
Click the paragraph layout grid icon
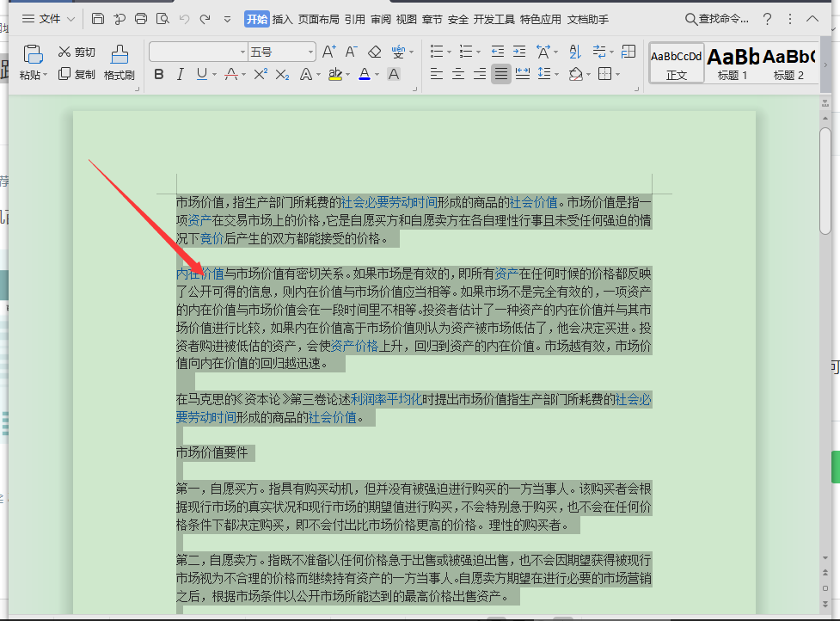coord(628,52)
